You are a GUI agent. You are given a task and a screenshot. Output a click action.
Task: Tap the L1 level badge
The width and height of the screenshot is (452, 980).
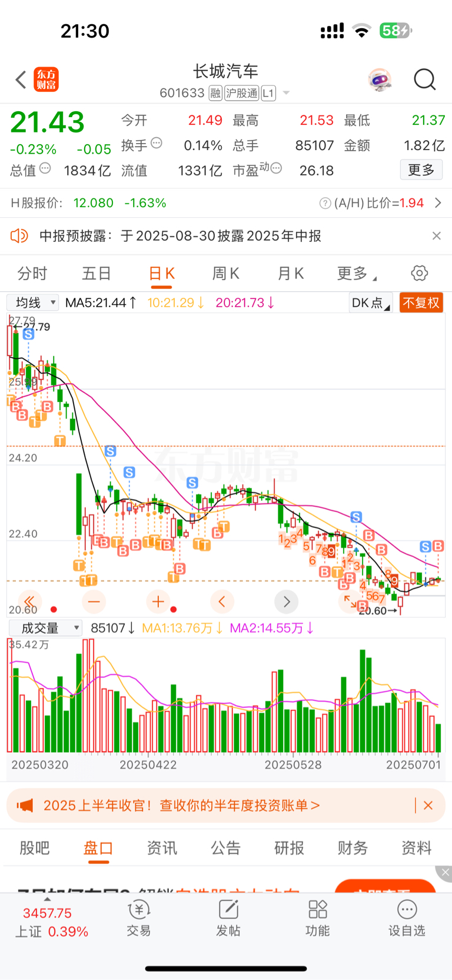pyautogui.click(x=268, y=93)
